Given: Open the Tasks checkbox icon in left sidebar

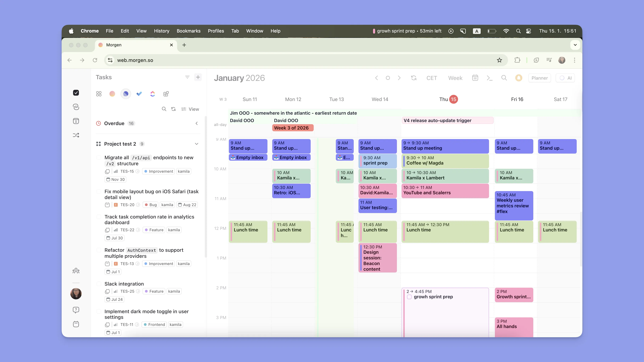Looking at the screenshot, I should pos(76,93).
